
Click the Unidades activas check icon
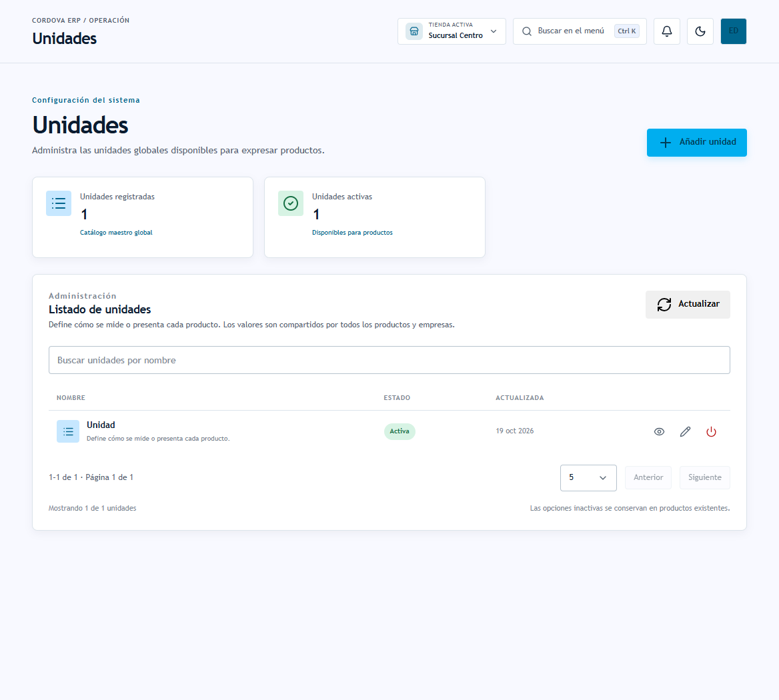coord(291,203)
